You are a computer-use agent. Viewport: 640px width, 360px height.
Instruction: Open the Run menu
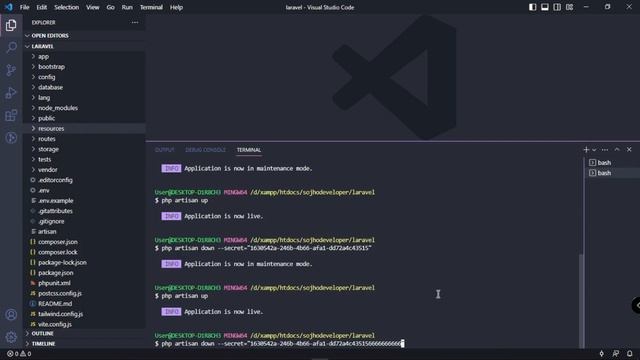pyautogui.click(x=127, y=7)
